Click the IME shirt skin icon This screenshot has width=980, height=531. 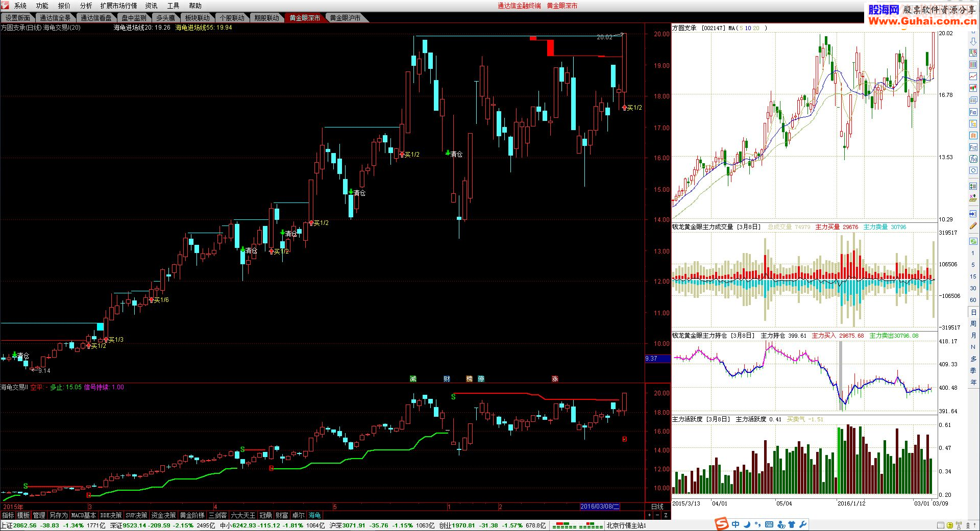click(x=792, y=524)
